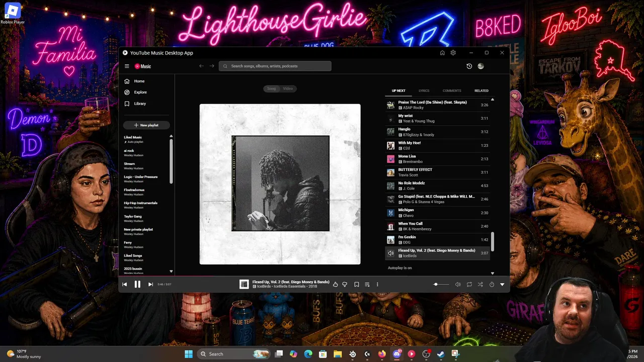This screenshot has width=644, height=362.
Task: Open the Roblox Player desktop shortcut
Action: click(13, 14)
